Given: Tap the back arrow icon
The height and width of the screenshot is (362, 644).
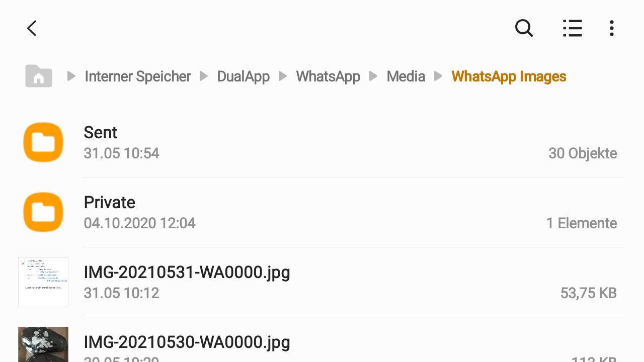Looking at the screenshot, I should pos(32,28).
